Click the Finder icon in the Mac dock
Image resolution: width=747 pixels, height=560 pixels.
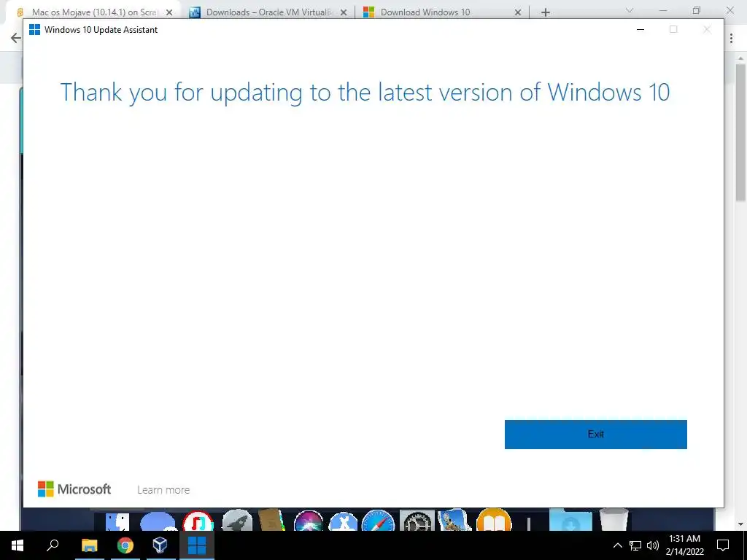[x=117, y=521]
